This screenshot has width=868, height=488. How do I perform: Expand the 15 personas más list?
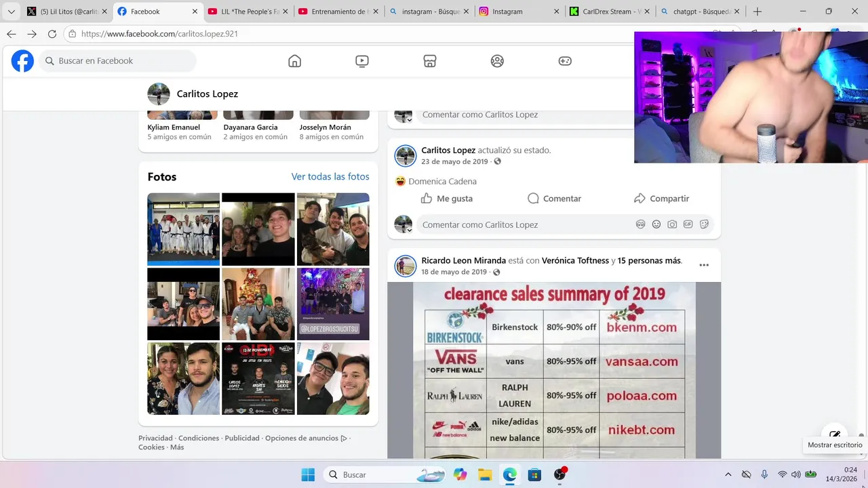pos(649,260)
